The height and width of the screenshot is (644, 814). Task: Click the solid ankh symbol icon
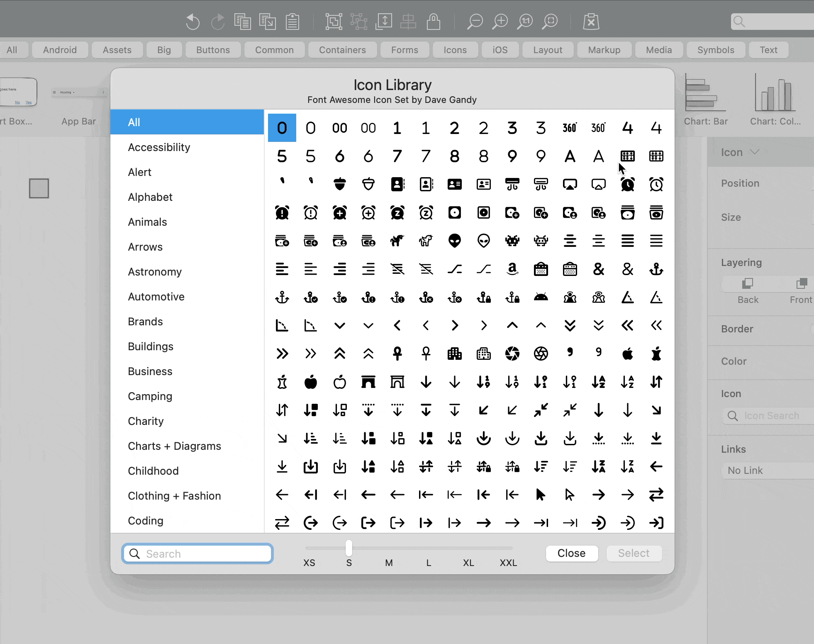click(397, 354)
